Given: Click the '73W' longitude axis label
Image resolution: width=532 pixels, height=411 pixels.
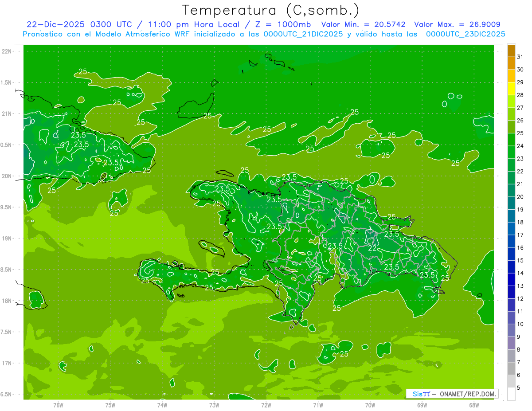Looking at the screenshot, I should pyautogui.click(x=214, y=405).
